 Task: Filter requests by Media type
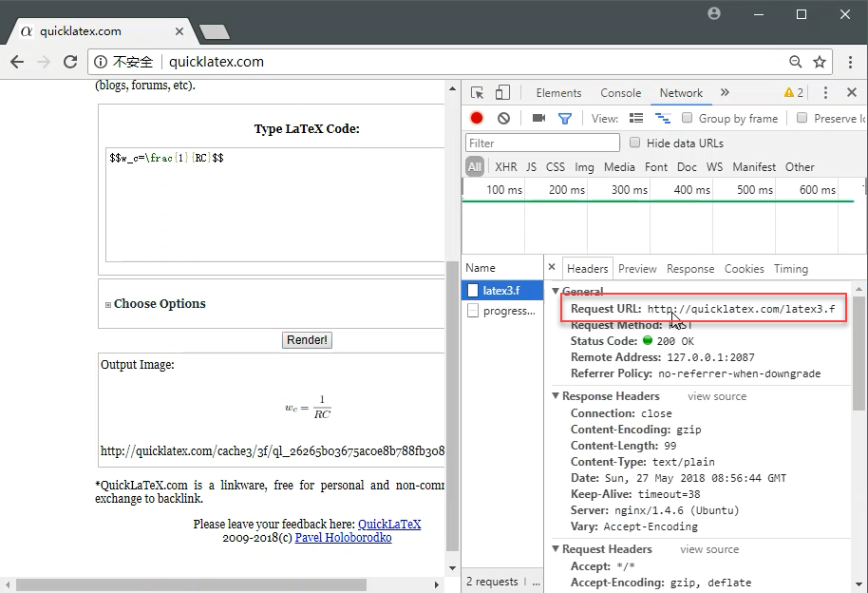click(619, 167)
